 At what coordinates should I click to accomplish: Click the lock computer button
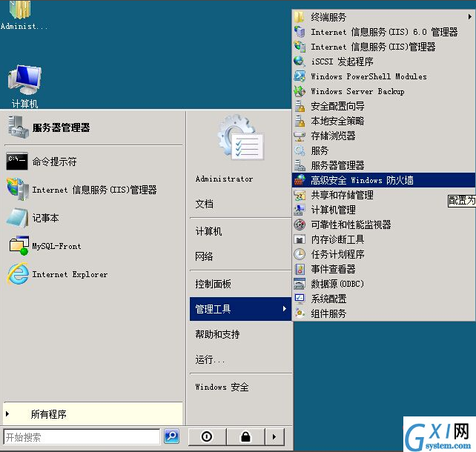click(x=246, y=436)
